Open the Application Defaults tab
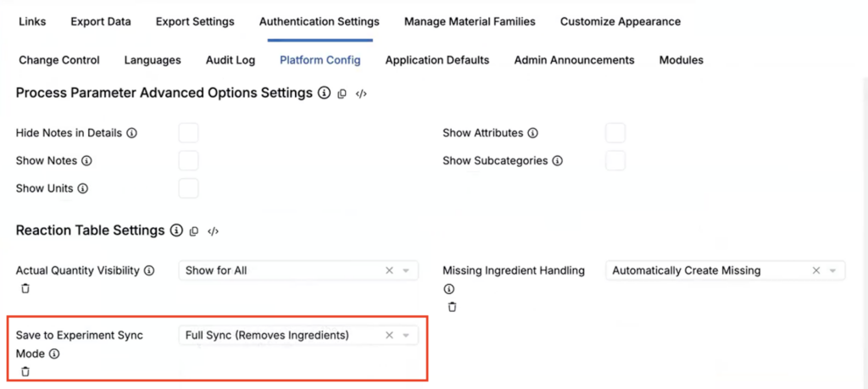Image resolution: width=868 pixels, height=389 pixels. tap(437, 60)
